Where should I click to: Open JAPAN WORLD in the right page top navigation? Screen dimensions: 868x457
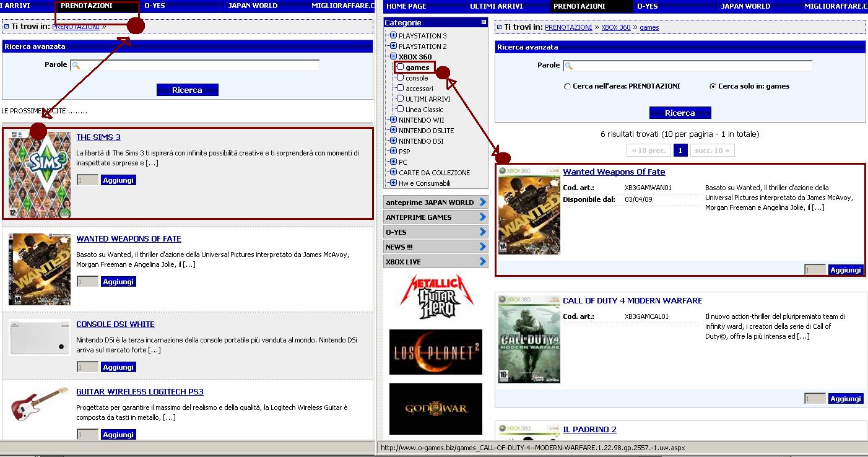(746, 6)
